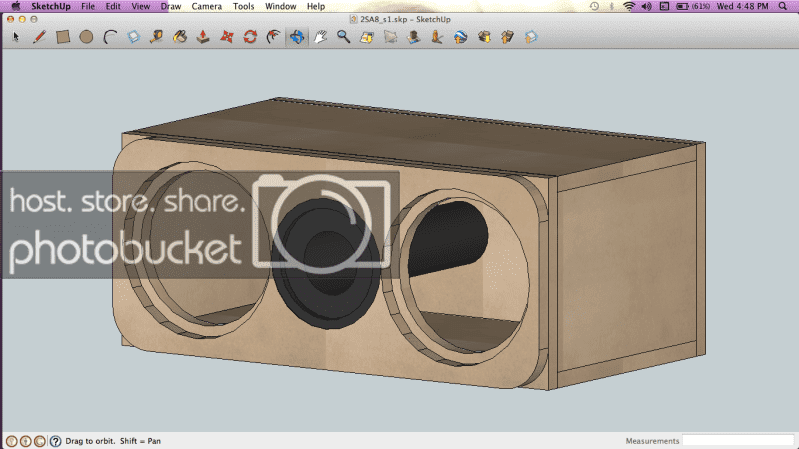Pick the Move tool with red arrows
The image size is (799, 449).
click(x=227, y=37)
